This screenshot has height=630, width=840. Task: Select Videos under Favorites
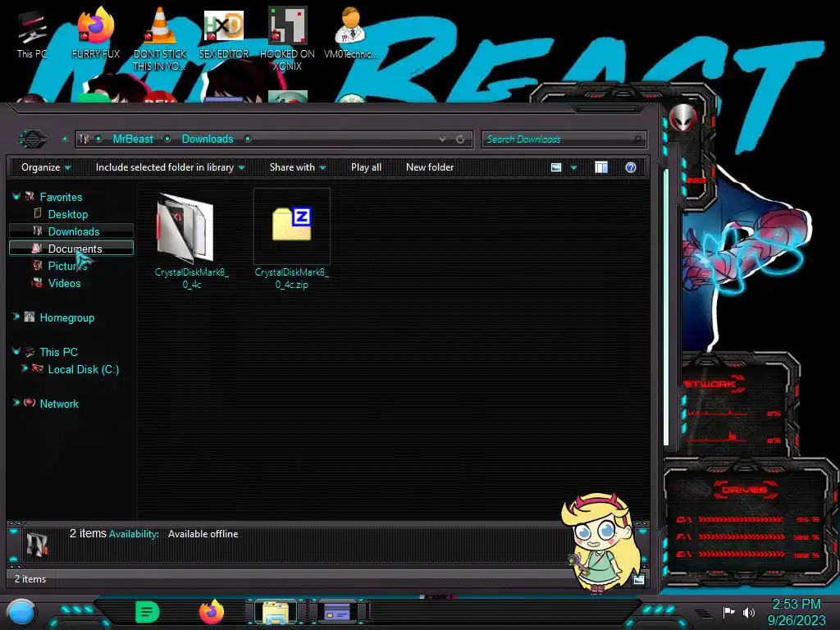pyautogui.click(x=64, y=283)
